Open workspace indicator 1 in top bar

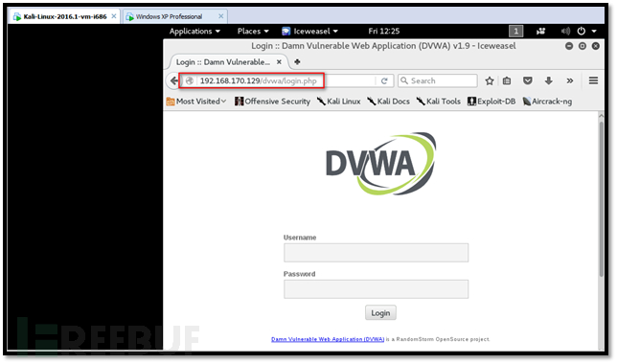pos(515,31)
